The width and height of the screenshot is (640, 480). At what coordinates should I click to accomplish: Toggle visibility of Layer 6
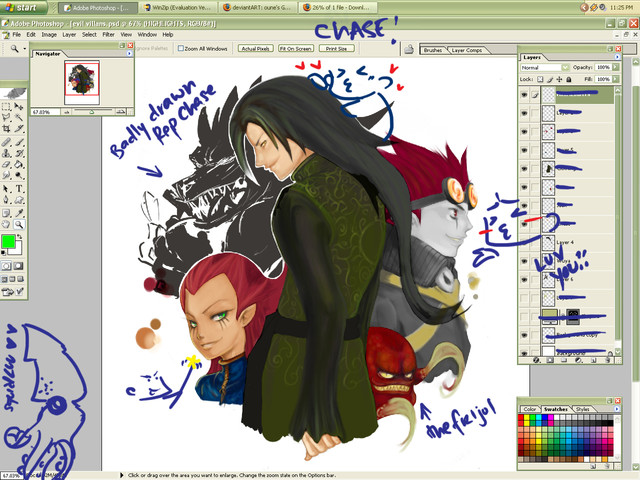524,280
